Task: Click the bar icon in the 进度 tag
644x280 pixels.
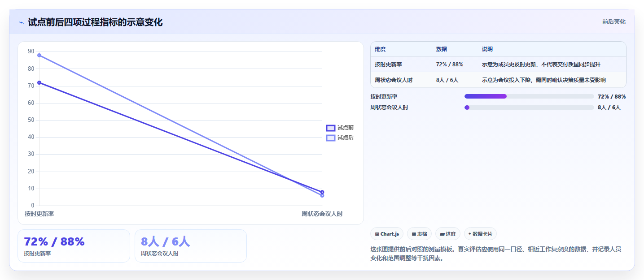Action: pos(442,234)
